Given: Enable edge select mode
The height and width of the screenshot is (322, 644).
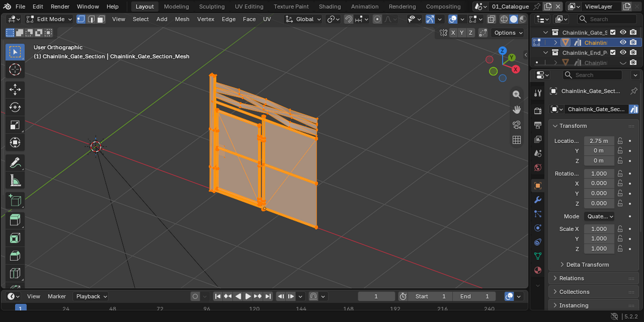Looking at the screenshot, I should coord(91,19).
